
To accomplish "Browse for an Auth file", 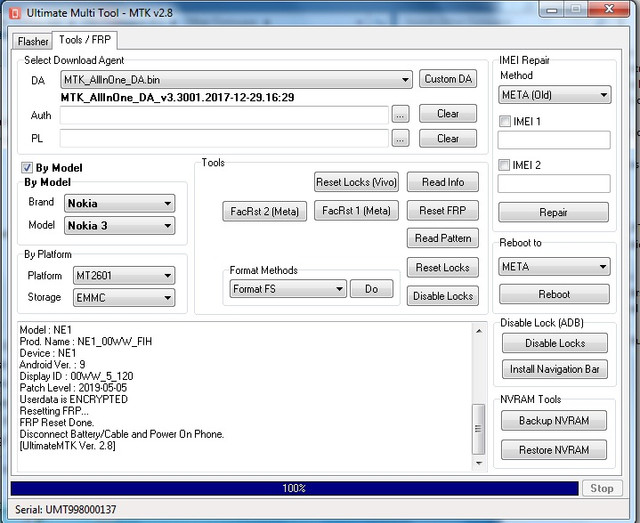I will (x=400, y=115).
